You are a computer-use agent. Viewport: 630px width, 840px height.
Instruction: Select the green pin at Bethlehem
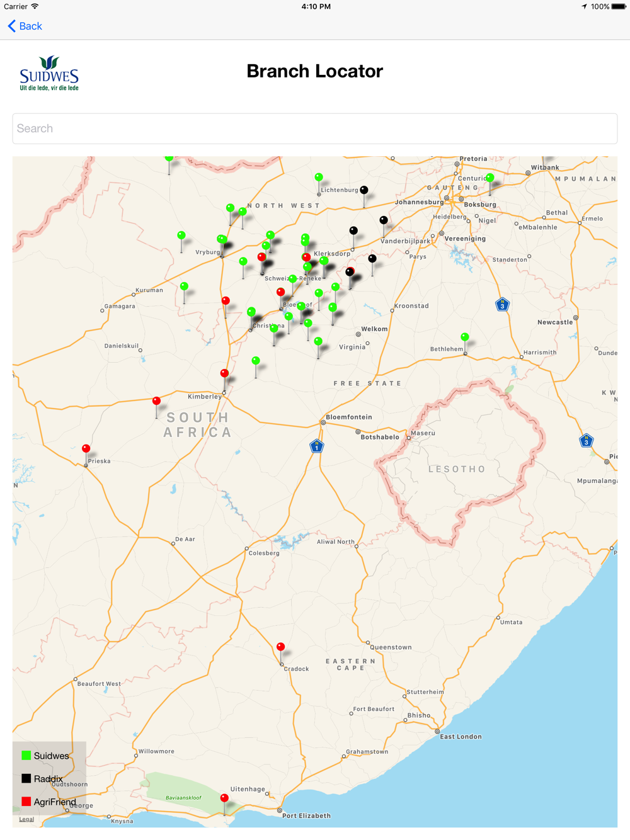[x=465, y=338]
